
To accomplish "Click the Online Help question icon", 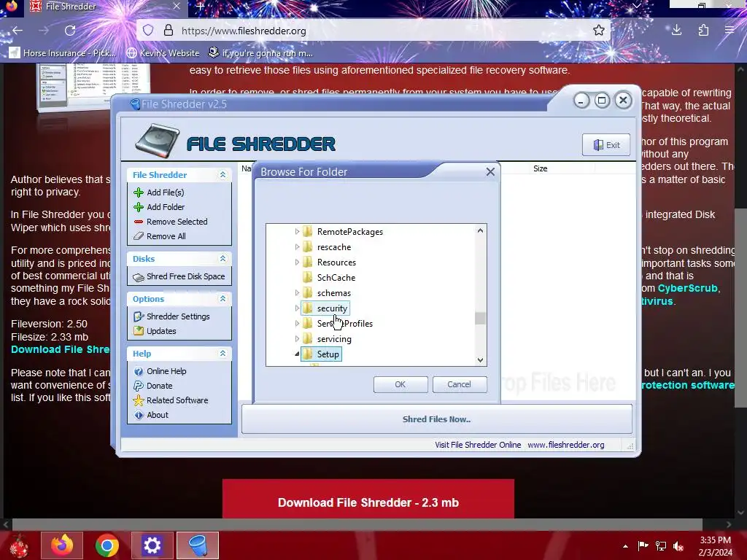I will (139, 371).
